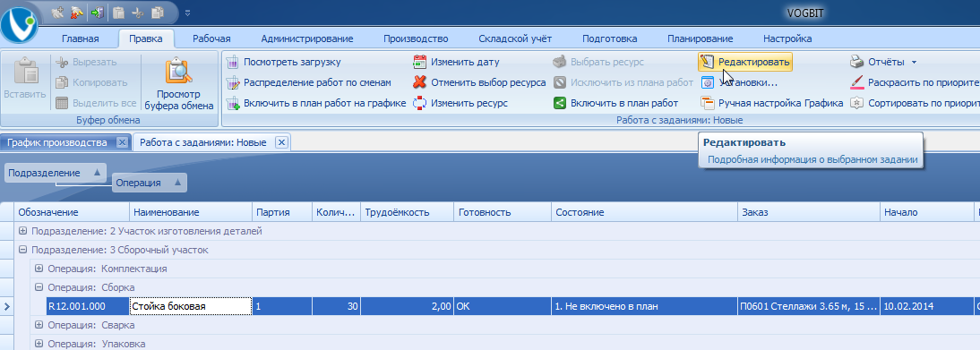Edit the Стойка боковая name cell

(x=191, y=306)
